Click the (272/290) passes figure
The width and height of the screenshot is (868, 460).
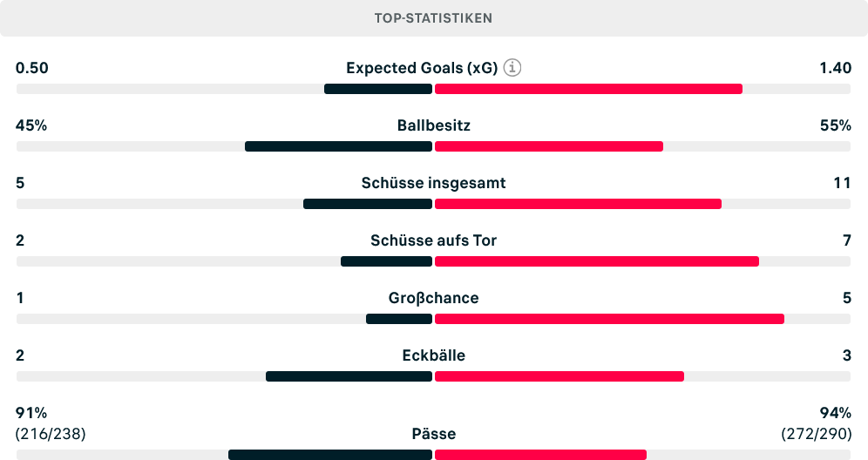(x=817, y=434)
